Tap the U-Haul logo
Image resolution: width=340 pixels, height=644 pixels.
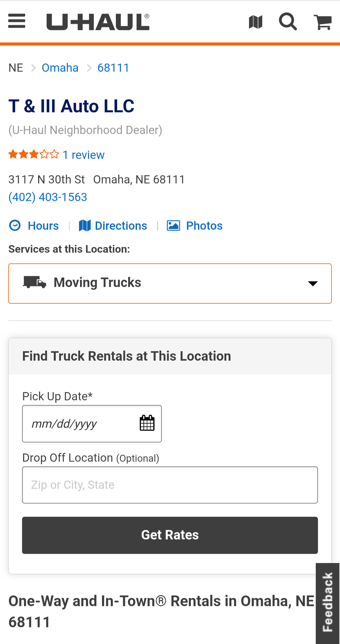coord(98,22)
